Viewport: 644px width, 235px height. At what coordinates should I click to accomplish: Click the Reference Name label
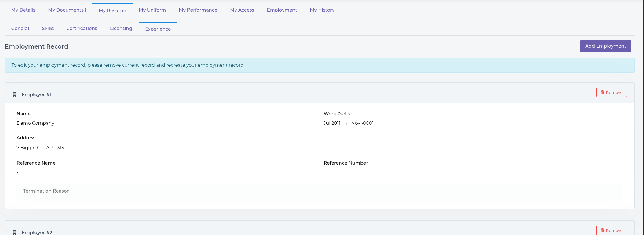(36, 163)
